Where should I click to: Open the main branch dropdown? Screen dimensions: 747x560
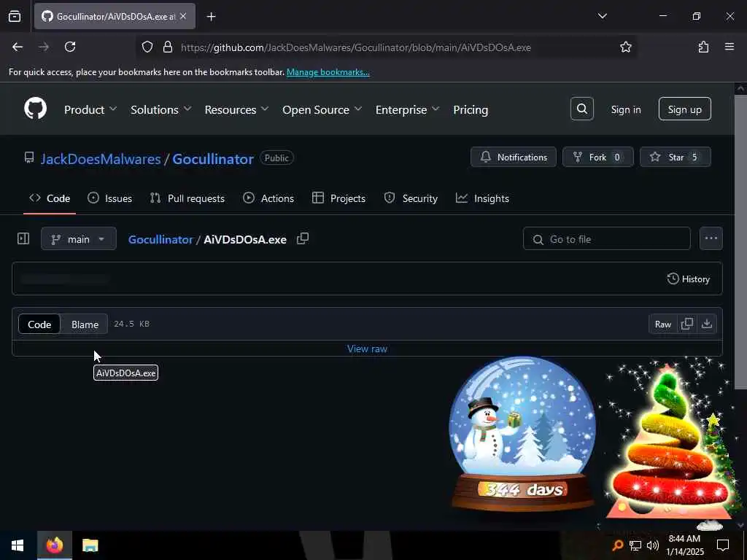coord(79,239)
